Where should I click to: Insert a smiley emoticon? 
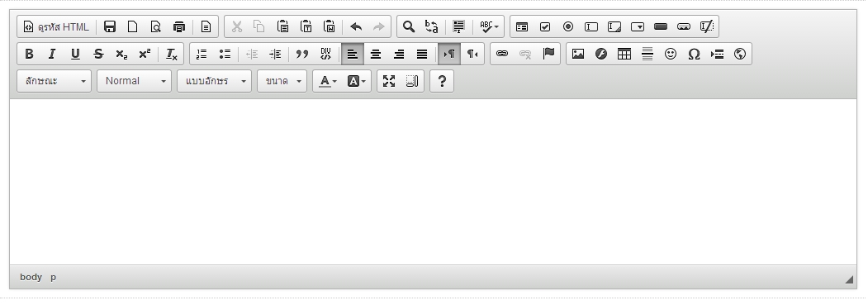point(671,54)
